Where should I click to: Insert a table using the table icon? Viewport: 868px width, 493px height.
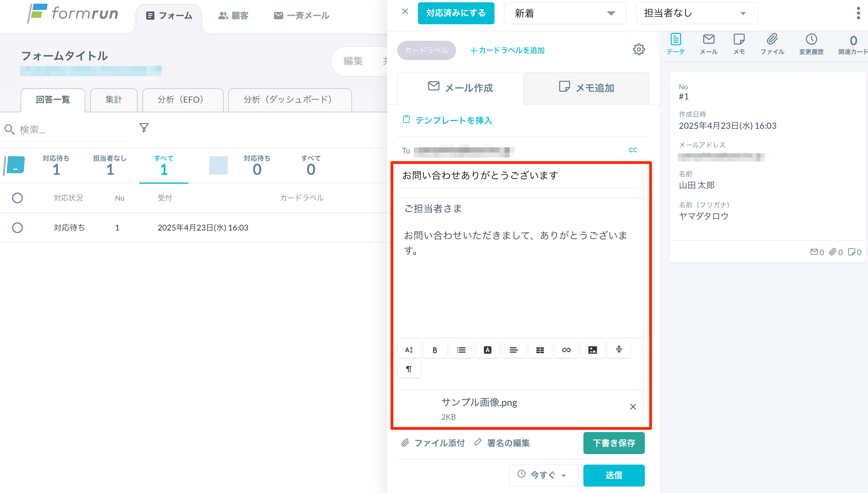540,350
